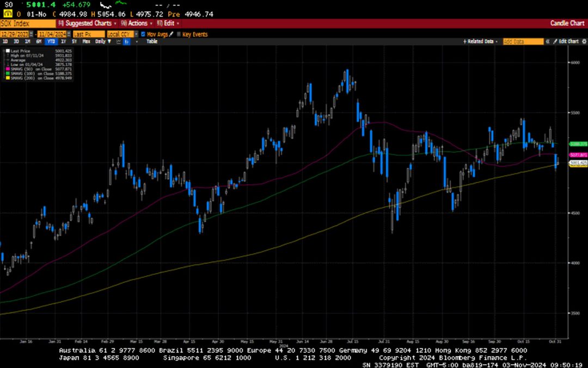Enable the Key Events checkbox

179,34
